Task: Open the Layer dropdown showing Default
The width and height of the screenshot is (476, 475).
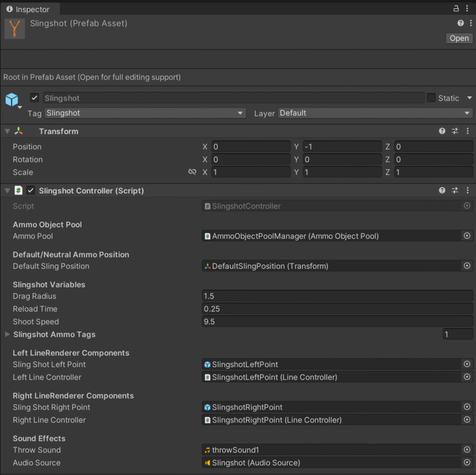Action: (x=375, y=113)
